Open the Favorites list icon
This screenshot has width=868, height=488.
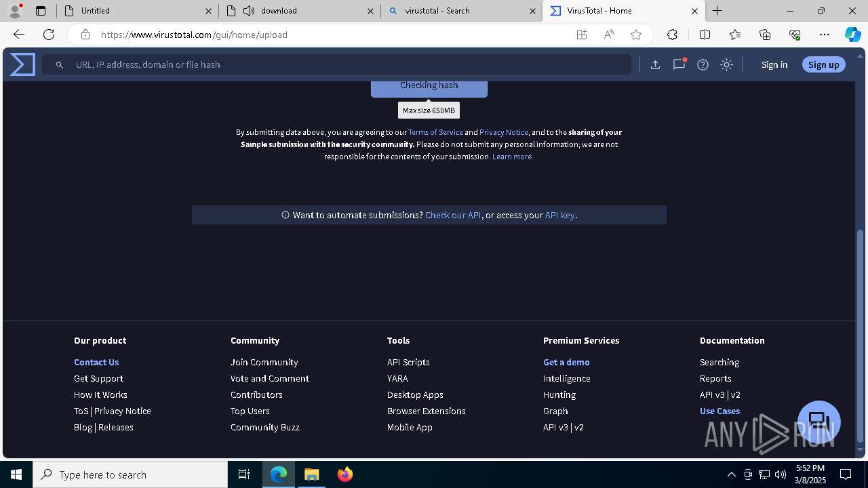click(735, 35)
